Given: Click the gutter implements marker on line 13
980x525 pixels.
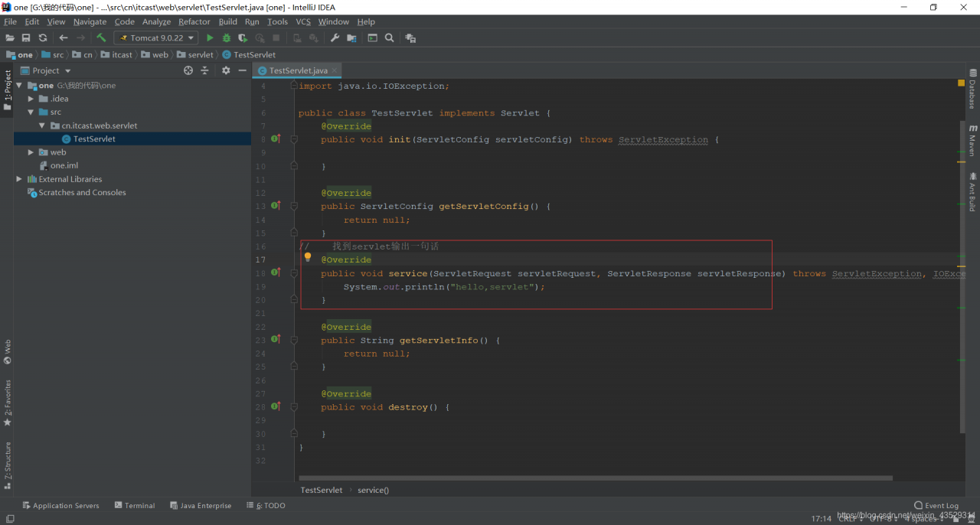Looking at the screenshot, I should tap(276, 206).
